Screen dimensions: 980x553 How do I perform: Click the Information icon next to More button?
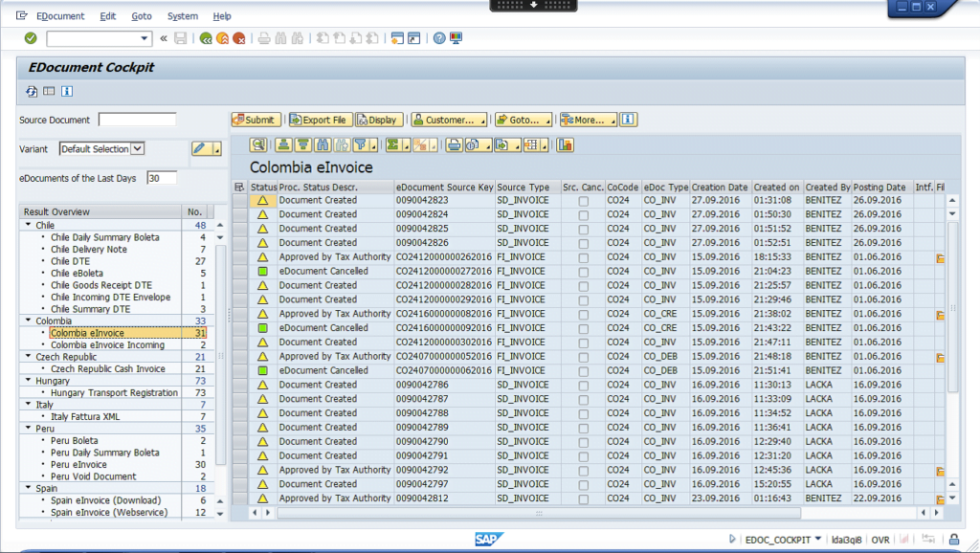tap(628, 120)
